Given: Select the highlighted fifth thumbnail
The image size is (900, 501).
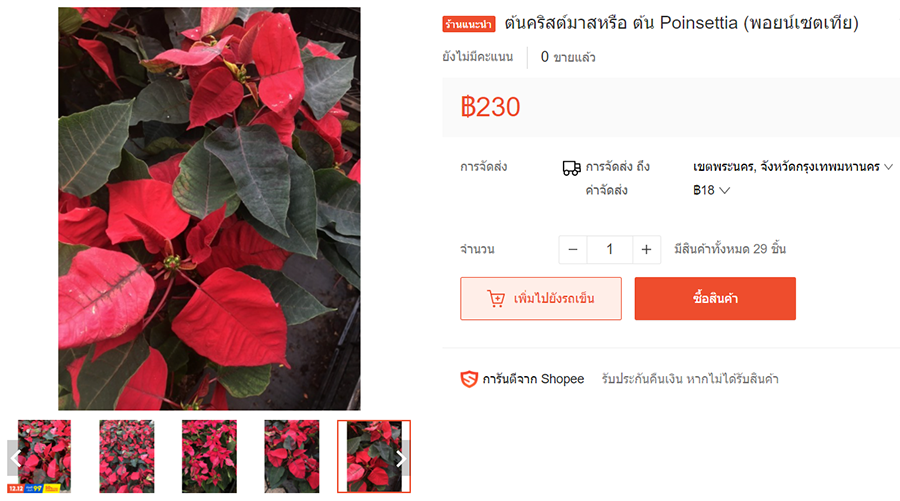Looking at the screenshot, I should 374,456.
